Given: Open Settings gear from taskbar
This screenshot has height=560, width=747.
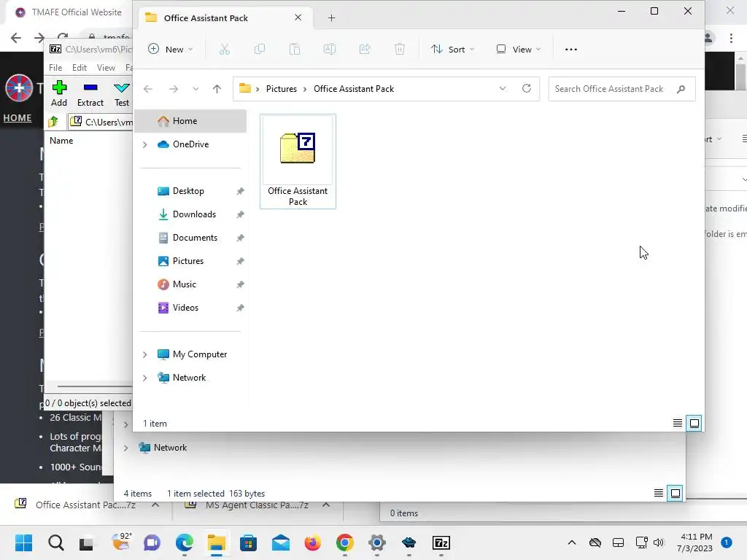Looking at the screenshot, I should (x=377, y=542).
